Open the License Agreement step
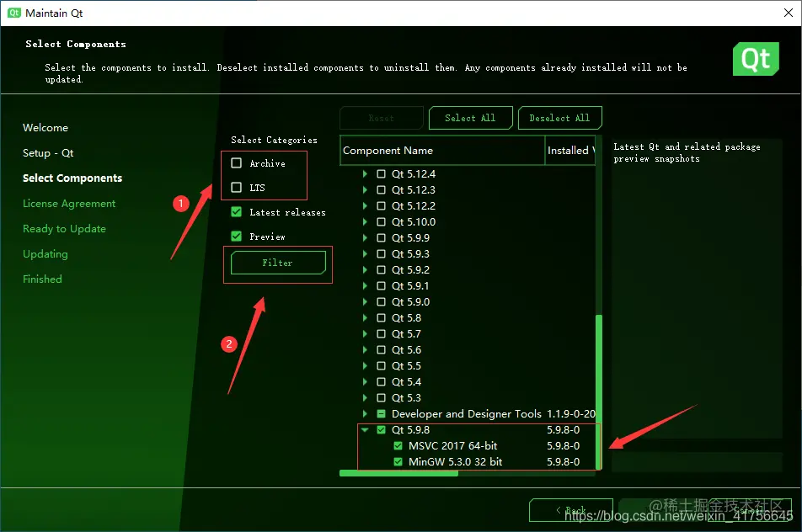The image size is (802, 532). (x=69, y=204)
